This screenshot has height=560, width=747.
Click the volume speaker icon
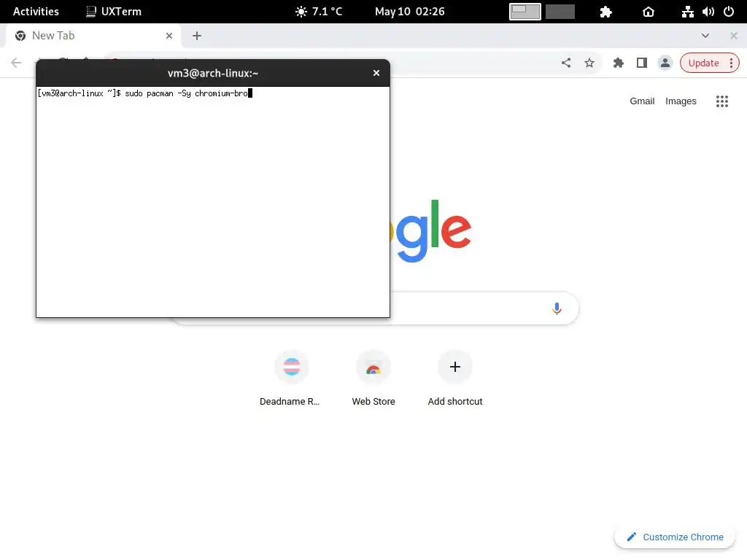coord(708,12)
